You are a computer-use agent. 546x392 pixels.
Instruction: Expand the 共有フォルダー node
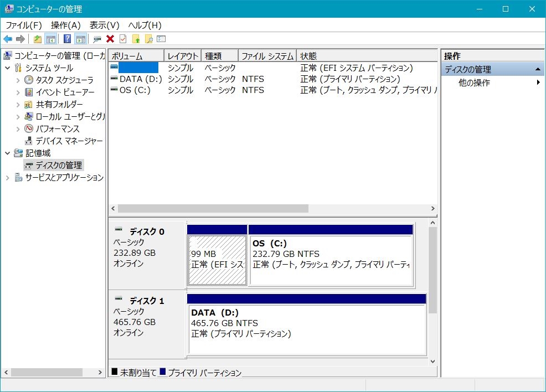click(x=18, y=105)
